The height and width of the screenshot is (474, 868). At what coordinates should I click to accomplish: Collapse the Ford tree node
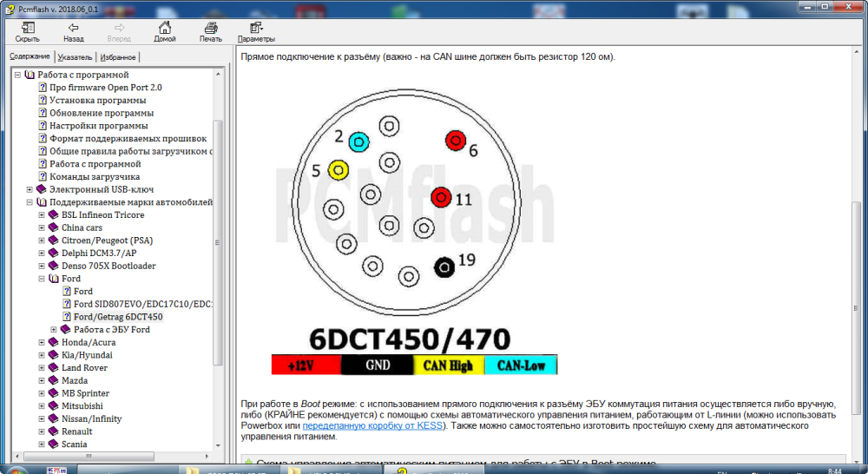(42, 279)
